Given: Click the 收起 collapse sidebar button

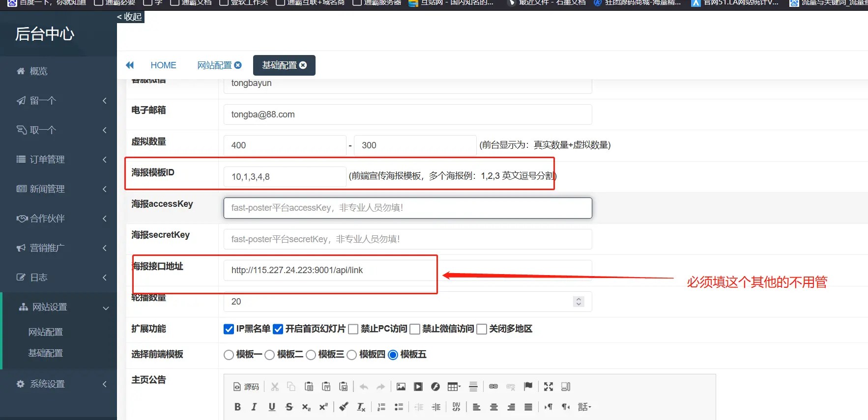Looking at the screenshot, I should (x=130, y=17).
